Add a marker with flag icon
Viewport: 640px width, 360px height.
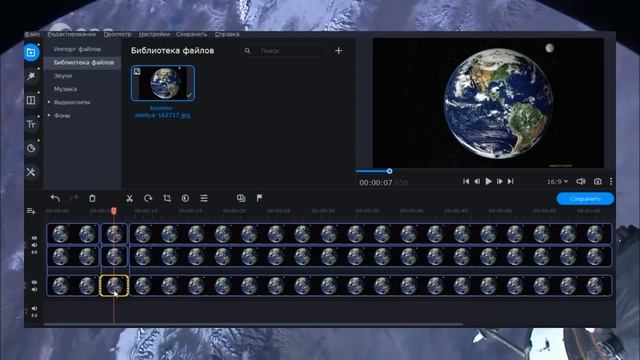[259, 198]
